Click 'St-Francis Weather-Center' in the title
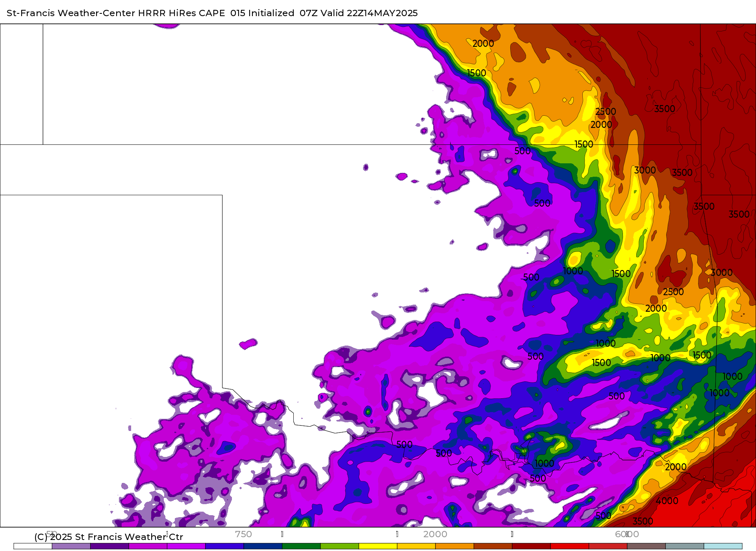Screen dimensions: 756x551 point(71,13)
